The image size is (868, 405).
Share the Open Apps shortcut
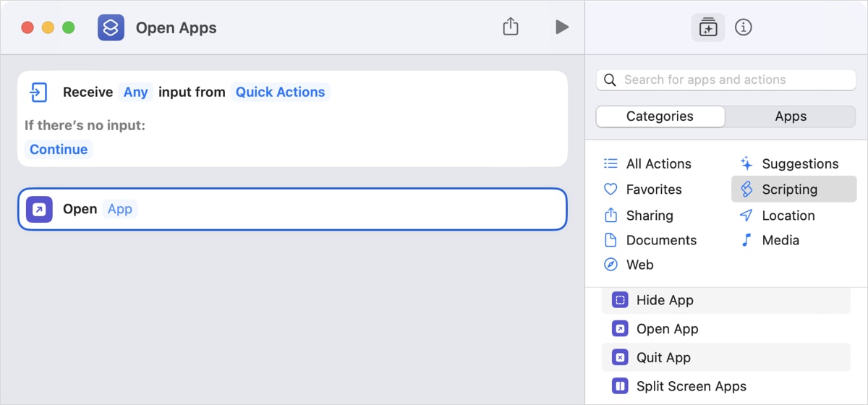511,27
